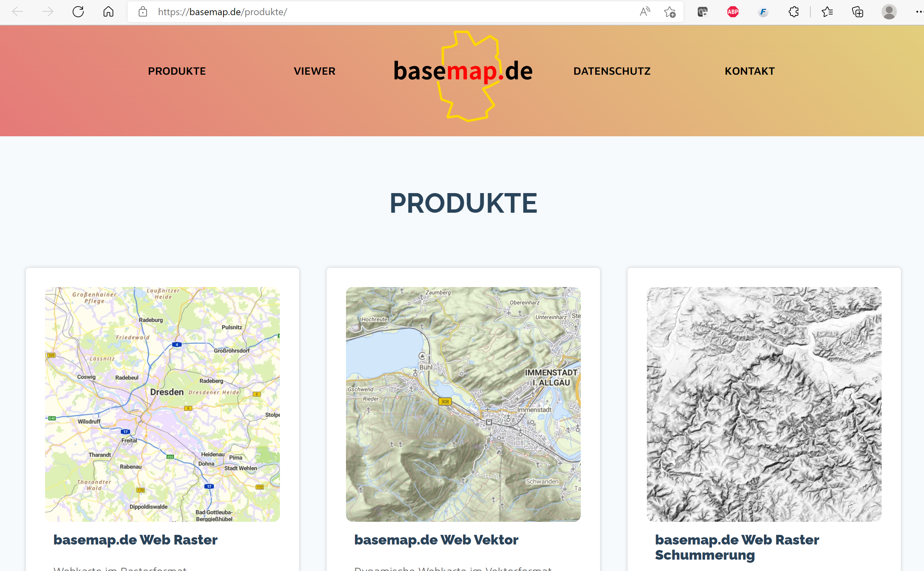This screenshot has width=924, height=571.
Task: Open the Extensions puzzle icon
Action: [793, 12]
